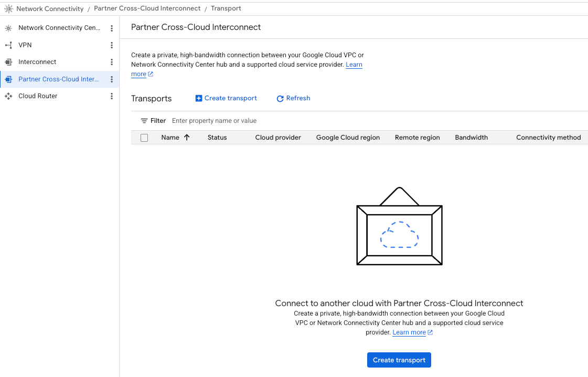Viewport: 588px width, 377px height.
Task: Open the Learn more link in the header description
Action: tap(354, 65)
